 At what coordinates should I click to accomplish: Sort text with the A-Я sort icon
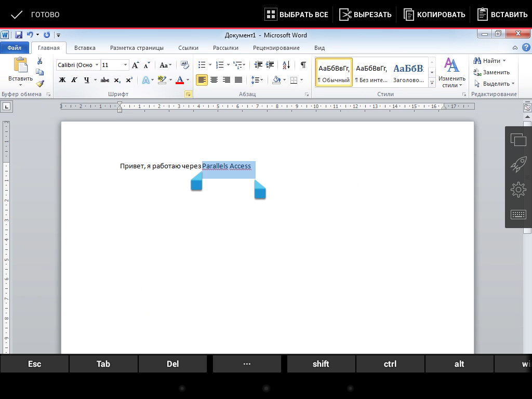pyautogui.click(x=286, y=65)
